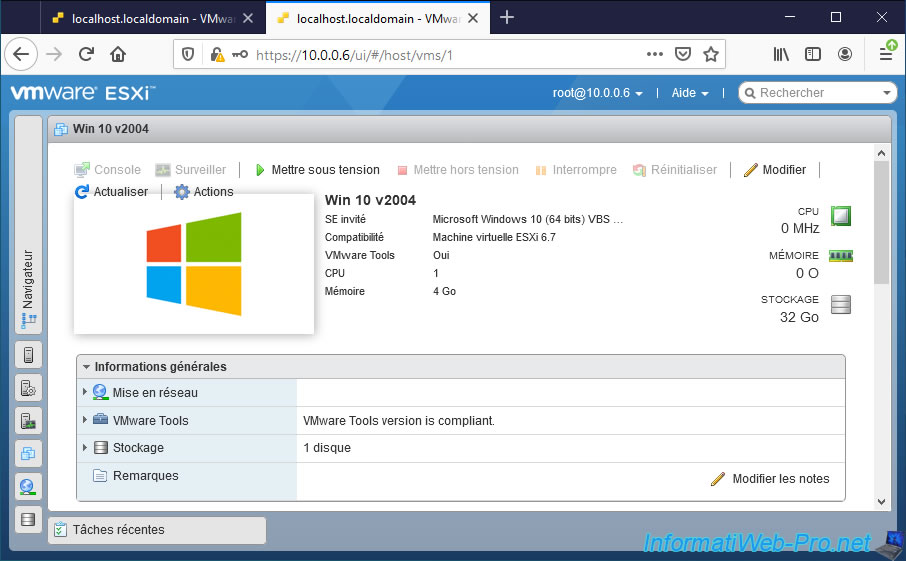Expand the Mise en réseau row
906x561 pixels.
coord(85,393)
